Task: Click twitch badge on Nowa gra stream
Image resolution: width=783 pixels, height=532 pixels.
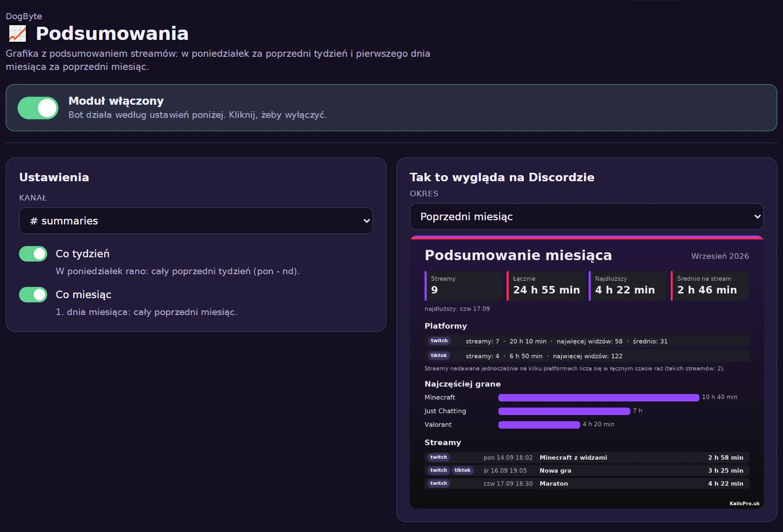Action: [x=438, y=470]
